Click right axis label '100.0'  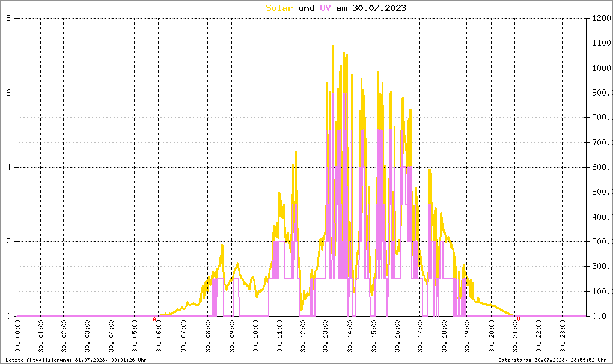(602, 292)
